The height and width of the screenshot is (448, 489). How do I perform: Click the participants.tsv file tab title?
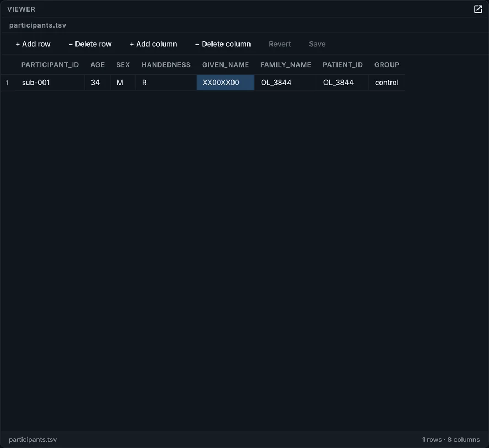38,25
